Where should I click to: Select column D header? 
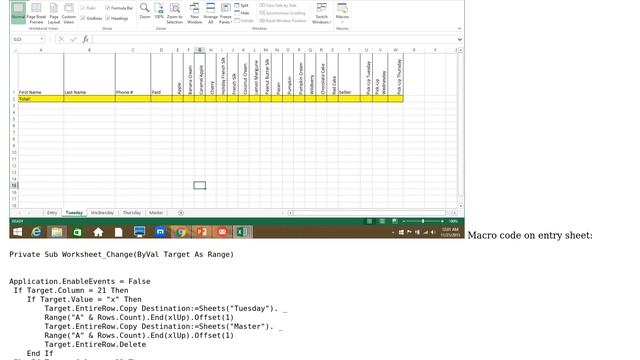pos(161,50)
